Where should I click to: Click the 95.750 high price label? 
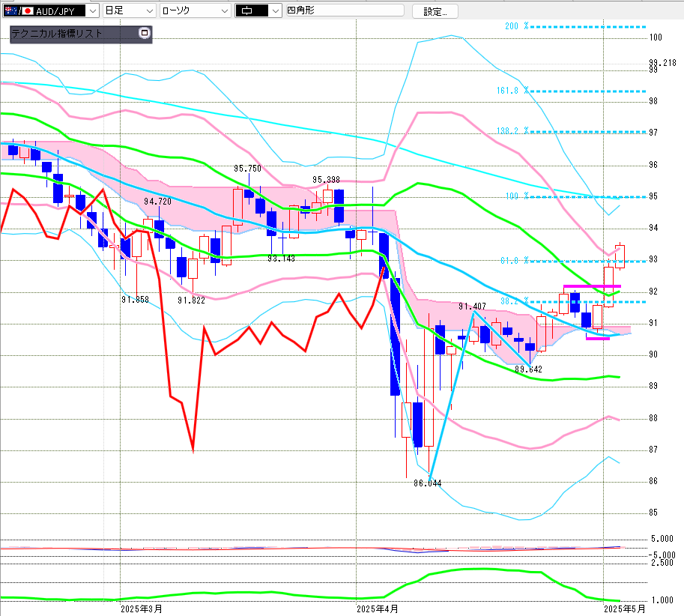click(x=247, y=169)
